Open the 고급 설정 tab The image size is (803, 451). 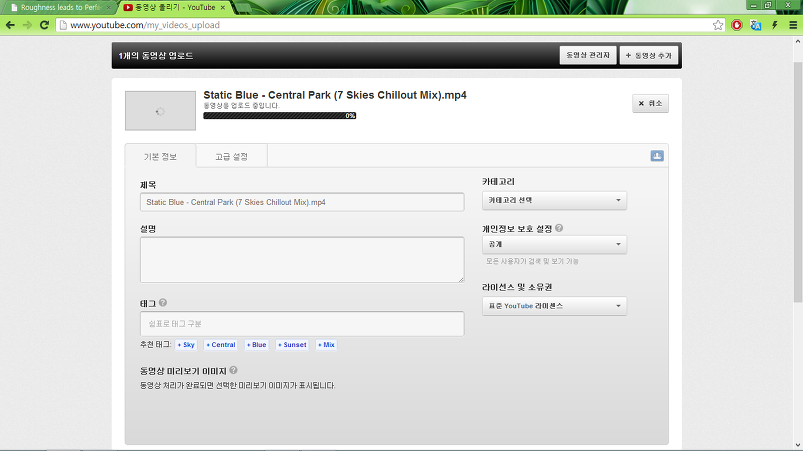pos(231,156)
